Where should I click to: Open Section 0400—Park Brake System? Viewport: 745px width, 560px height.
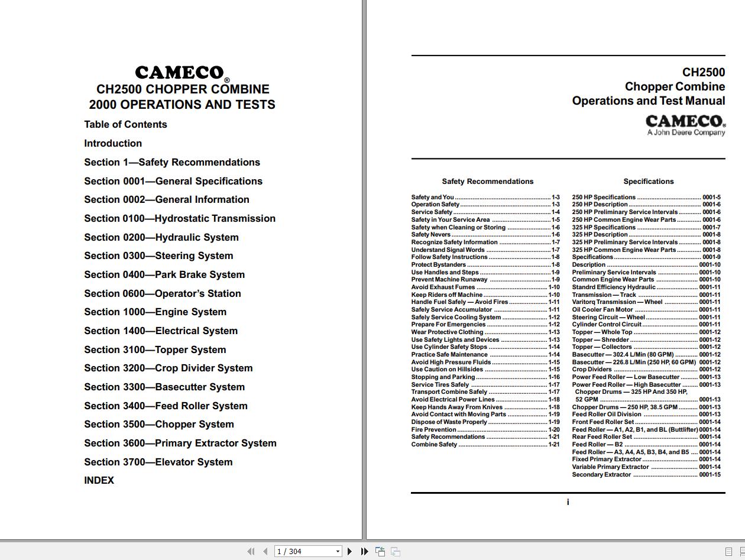(x=164, y=274)
